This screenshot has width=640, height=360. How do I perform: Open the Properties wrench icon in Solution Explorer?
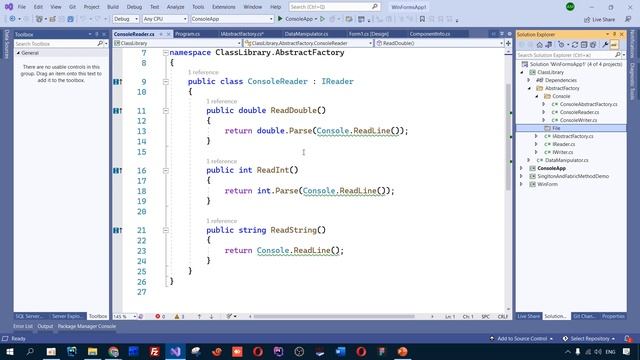(605, 45)
